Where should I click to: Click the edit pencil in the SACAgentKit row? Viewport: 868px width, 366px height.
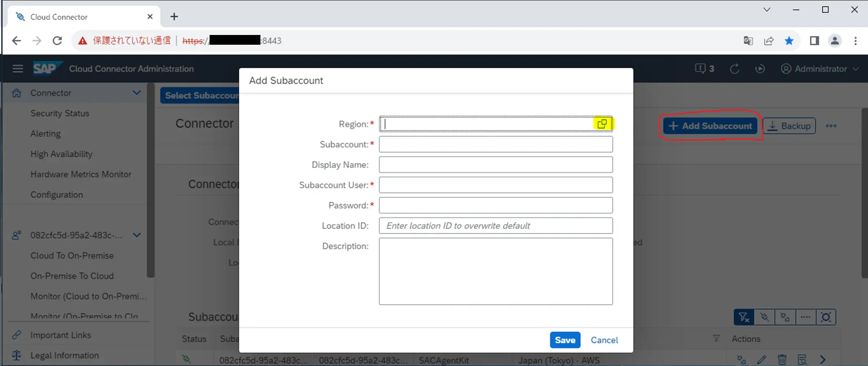coord(762,360)
